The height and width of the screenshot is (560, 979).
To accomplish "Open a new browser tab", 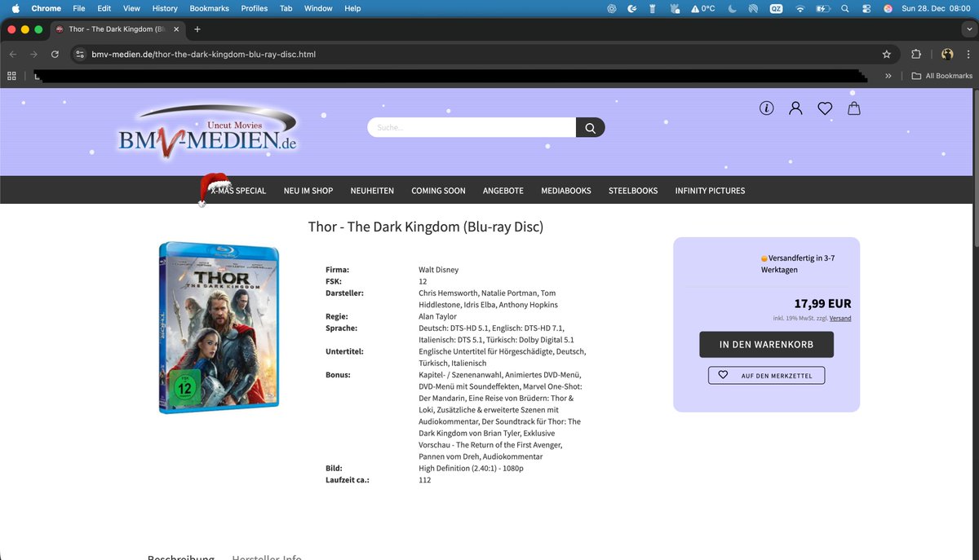I will click(197, 29).
